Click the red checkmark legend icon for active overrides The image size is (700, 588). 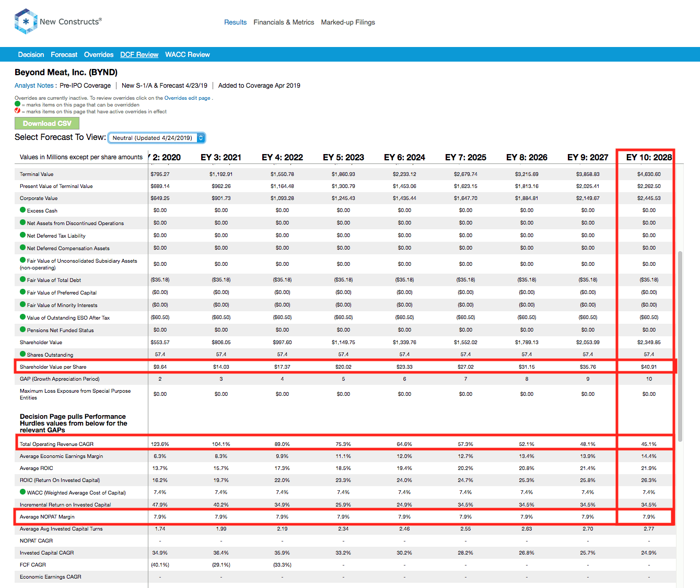click(17, 111)
